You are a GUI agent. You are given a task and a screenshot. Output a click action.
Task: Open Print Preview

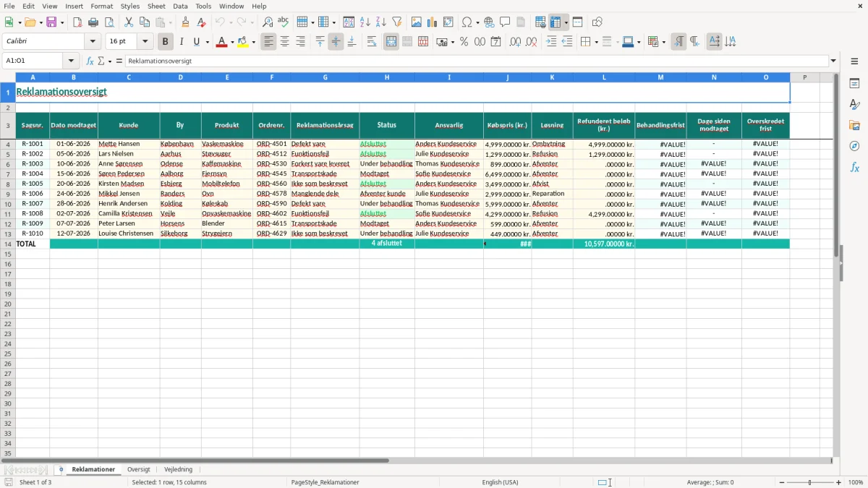pyautogui.click(x=109, y=22)
